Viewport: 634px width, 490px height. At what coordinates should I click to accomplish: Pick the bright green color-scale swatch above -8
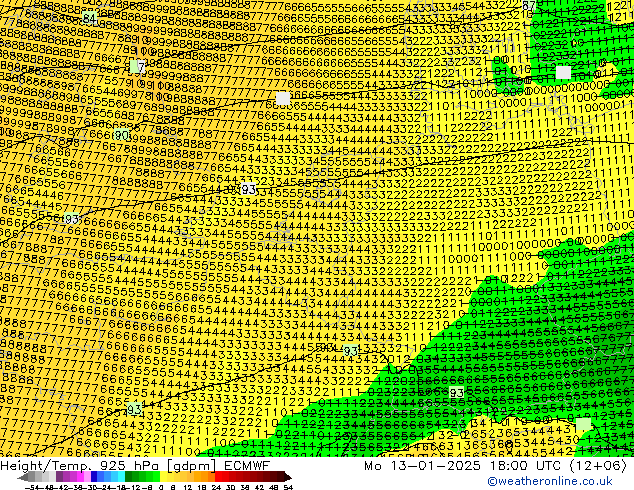pos(150,477)
